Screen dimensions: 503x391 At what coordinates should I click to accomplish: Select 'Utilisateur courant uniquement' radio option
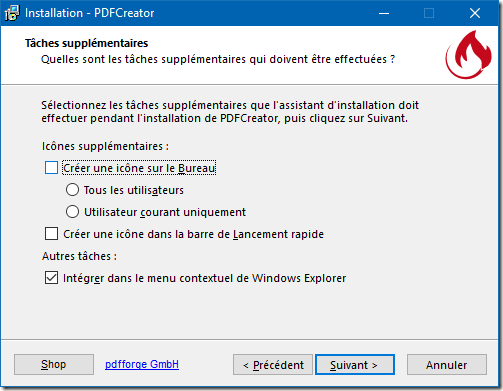click(x=72, y=212)
